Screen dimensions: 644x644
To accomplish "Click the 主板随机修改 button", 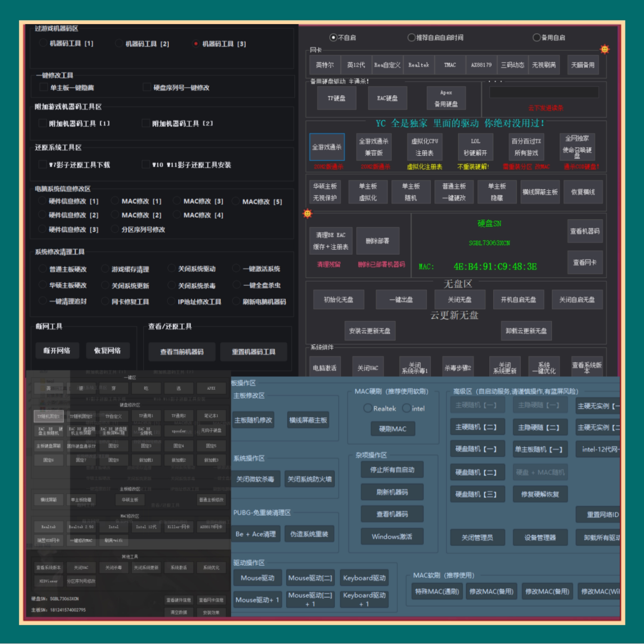I will [253, 420].
